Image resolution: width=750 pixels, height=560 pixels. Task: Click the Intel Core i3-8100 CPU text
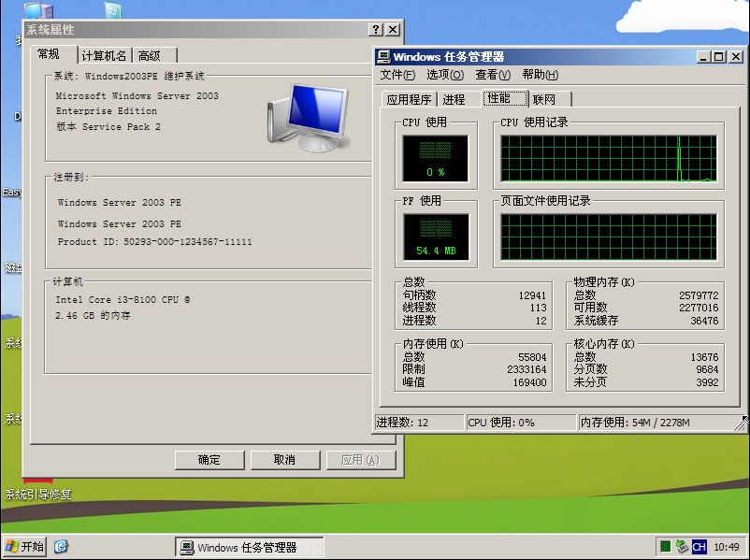coord(123,300)
